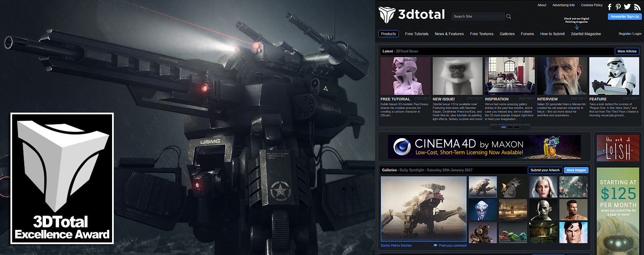
Task: Open the Interview old seaman thumbnail
Action: click(562, 76)
